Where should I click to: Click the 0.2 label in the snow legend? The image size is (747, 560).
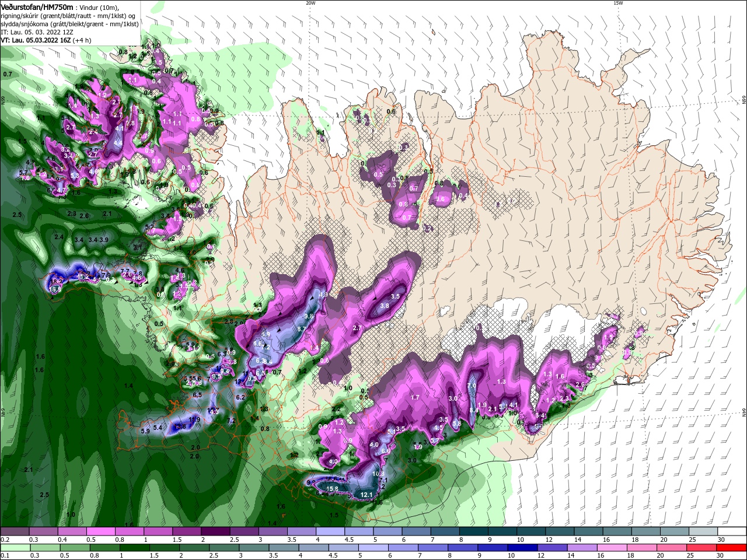pos(5,540)
